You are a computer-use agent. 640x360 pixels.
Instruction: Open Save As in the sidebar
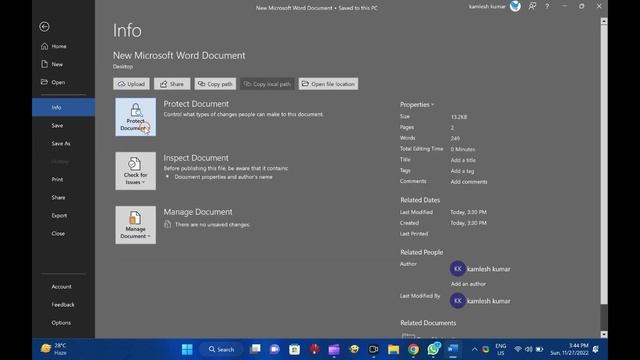63,143
